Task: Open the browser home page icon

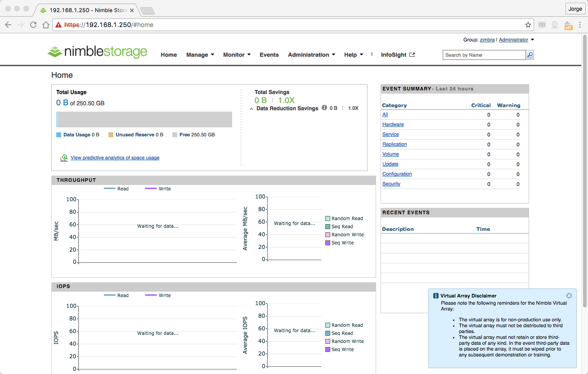Action: tap(46, 25)
